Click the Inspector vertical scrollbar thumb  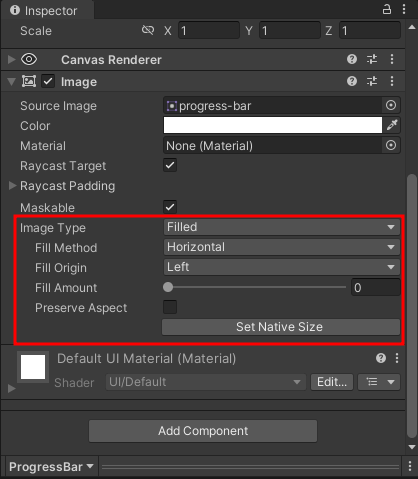412,306
